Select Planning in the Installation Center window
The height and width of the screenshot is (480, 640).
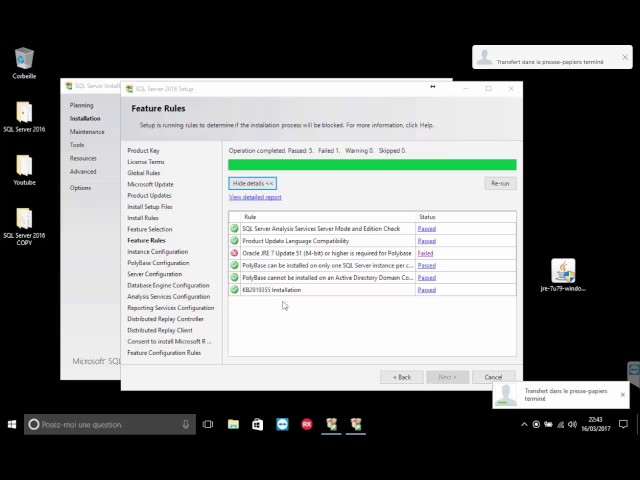(81, 105)
